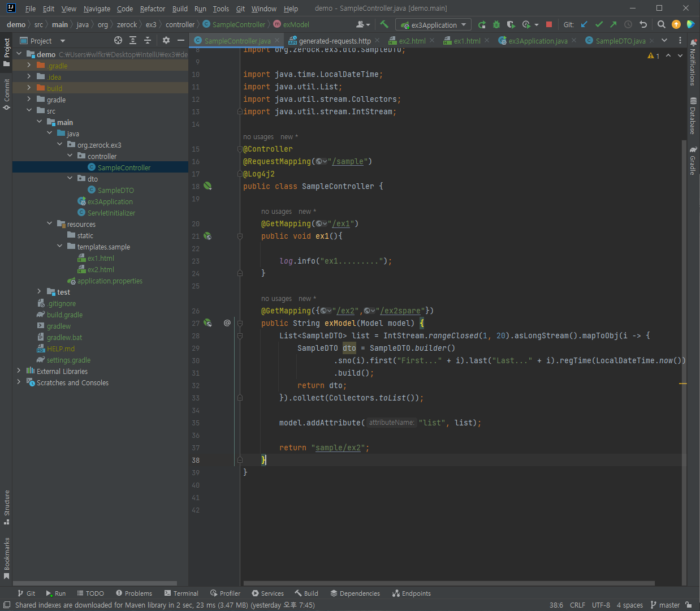Switch to the ex3Application.java editor tab

point(537,41)
